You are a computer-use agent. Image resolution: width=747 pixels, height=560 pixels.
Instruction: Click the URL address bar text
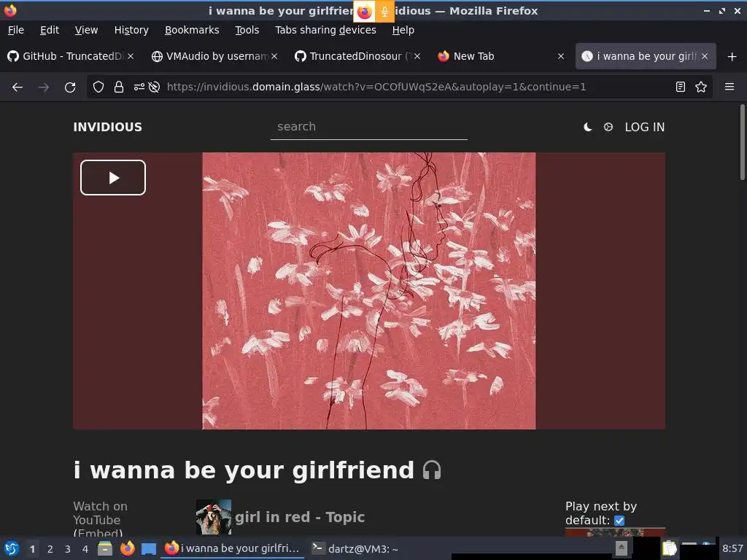(x=376, y=87)
